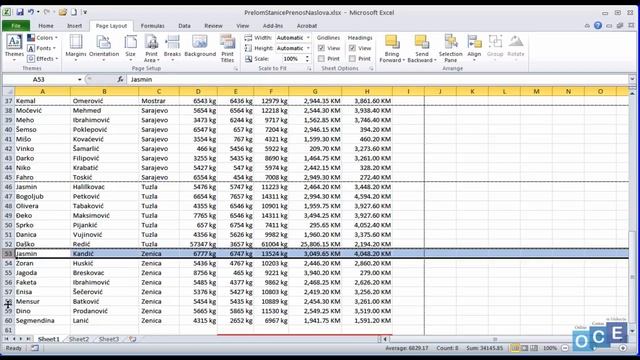Switch to the Home tab
The height and width of the screenshot is (360, 640).
pyautogui.click(x=46, y=26)
